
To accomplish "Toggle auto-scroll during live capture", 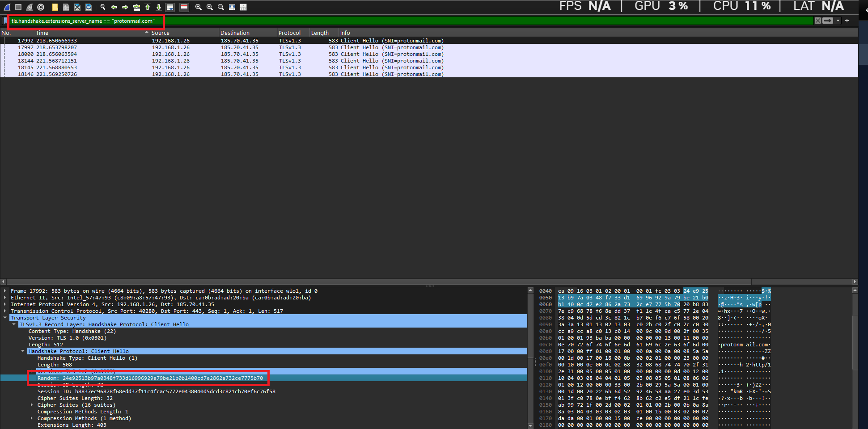I will point(170,7).
